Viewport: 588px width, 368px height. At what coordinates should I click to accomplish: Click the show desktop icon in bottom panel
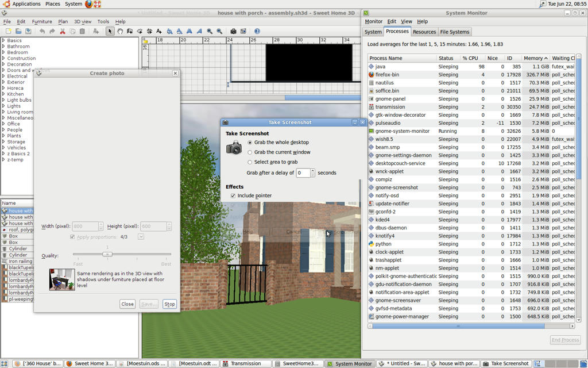[4, 363]
